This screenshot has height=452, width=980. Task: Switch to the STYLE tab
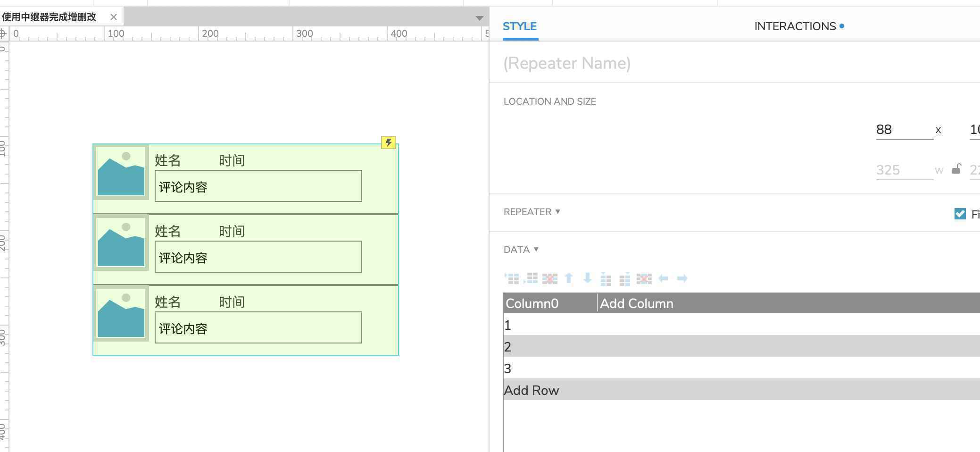click(520, 26)
